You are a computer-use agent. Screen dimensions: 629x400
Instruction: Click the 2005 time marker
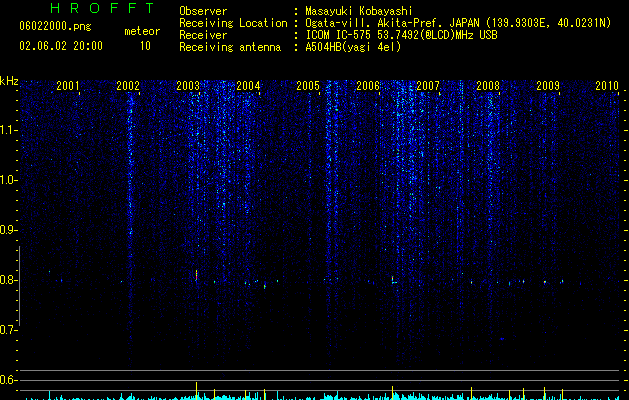tap(308, 85)
